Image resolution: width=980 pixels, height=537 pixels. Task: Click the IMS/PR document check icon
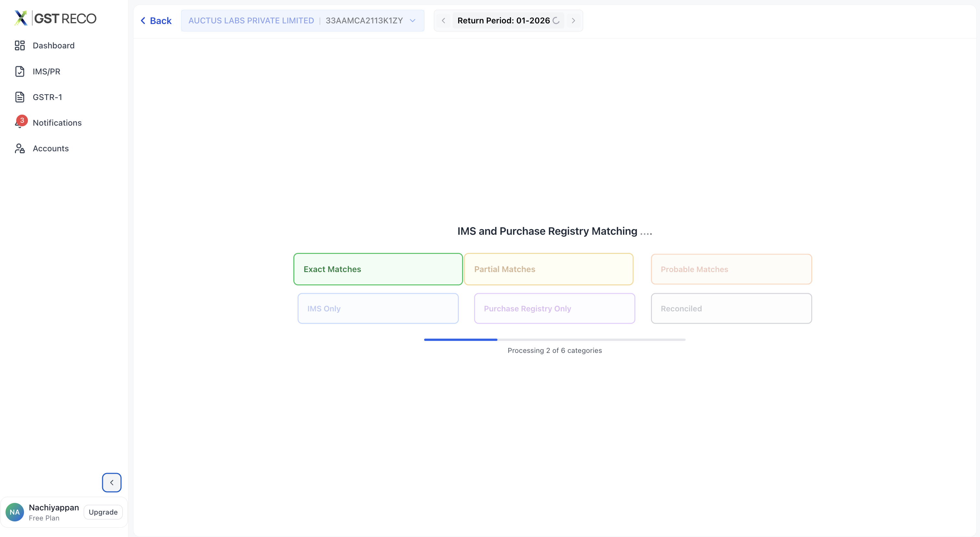tap(20, 71)
